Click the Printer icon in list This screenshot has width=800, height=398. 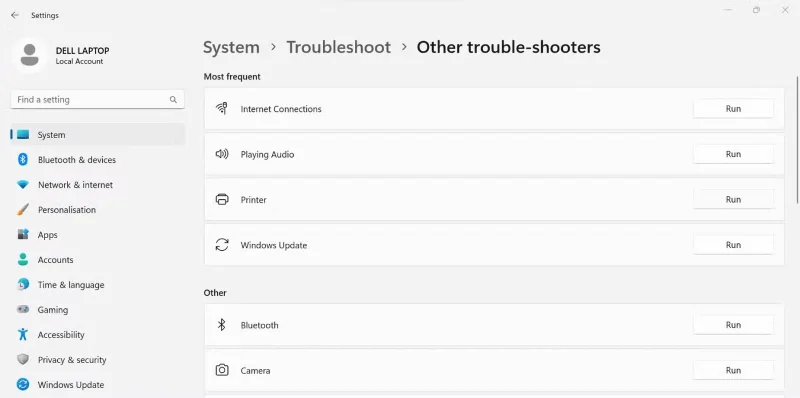tap(222, 200)
